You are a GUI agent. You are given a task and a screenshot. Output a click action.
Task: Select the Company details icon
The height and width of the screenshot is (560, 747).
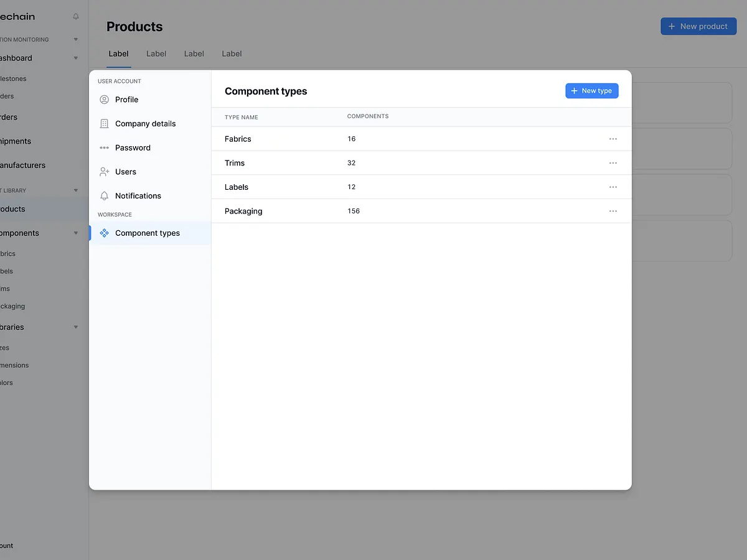103,123
